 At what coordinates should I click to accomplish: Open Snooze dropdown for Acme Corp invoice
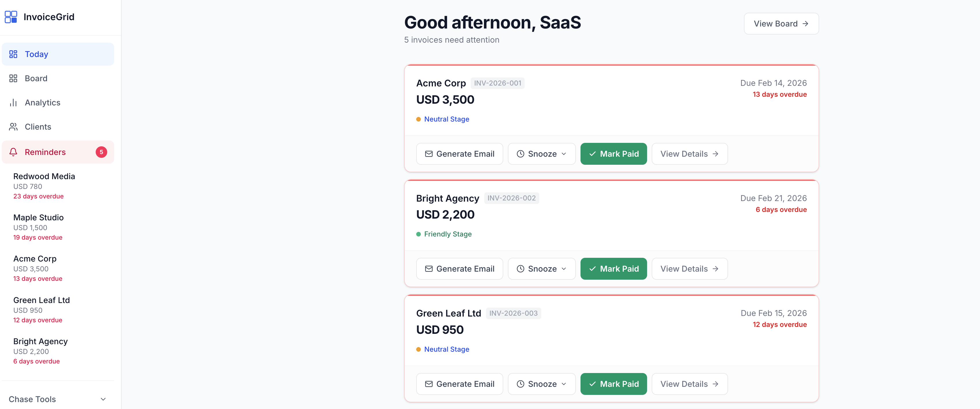click(541, 154)
